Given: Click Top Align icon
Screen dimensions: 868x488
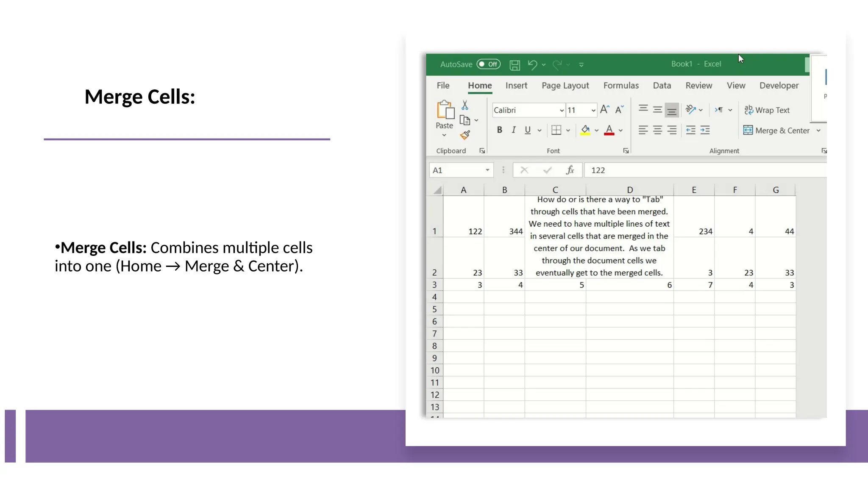Looking at the screenshot, I should (643, 109).
